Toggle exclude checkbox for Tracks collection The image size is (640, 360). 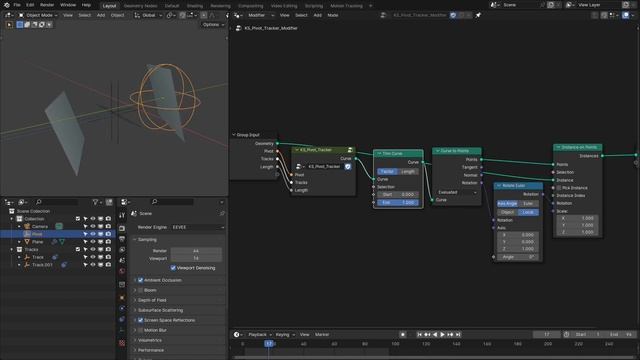pyautogui.click(x=78, y=249)
